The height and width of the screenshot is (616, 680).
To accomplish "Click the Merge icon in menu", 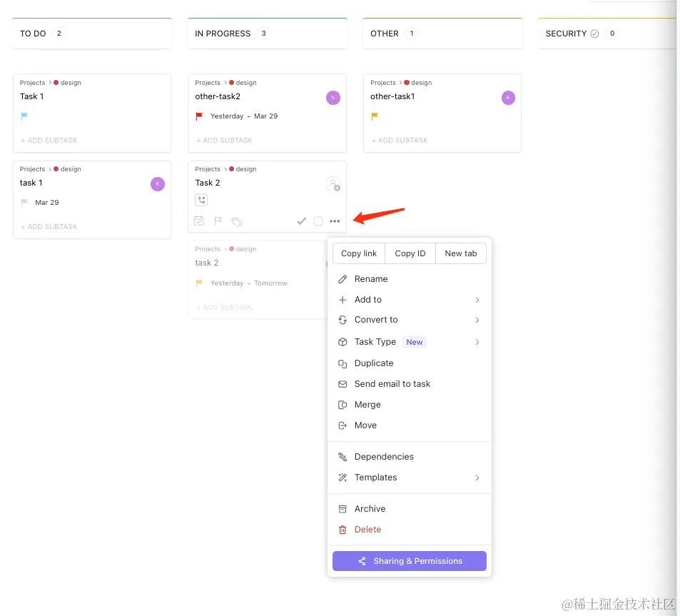I will point(342,405).
